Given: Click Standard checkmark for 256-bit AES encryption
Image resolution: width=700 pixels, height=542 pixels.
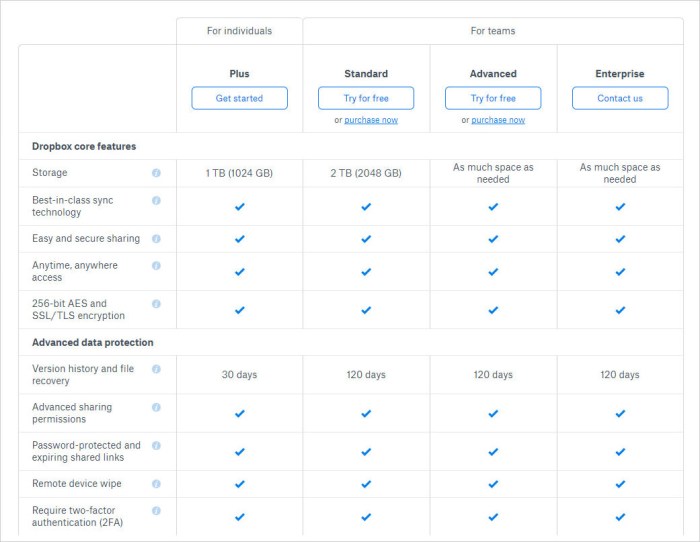Looking at the screenshot, I should [366, 310].
